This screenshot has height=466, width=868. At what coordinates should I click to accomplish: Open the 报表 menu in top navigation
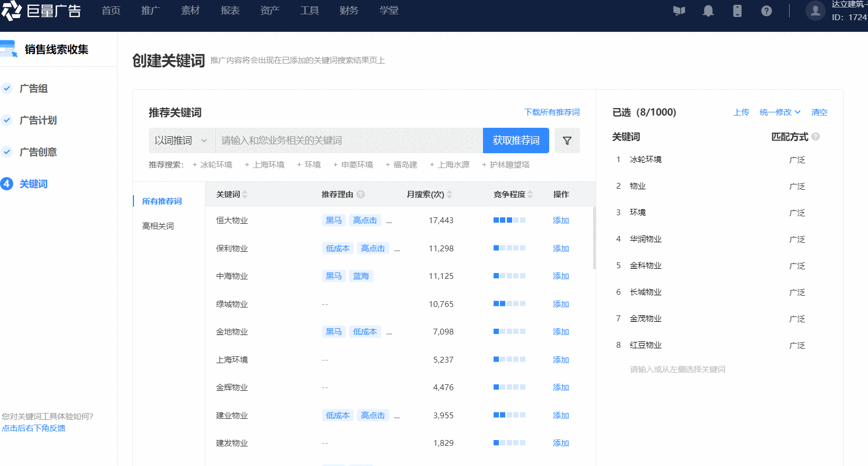pyautogui.click(x=230, y=11)
